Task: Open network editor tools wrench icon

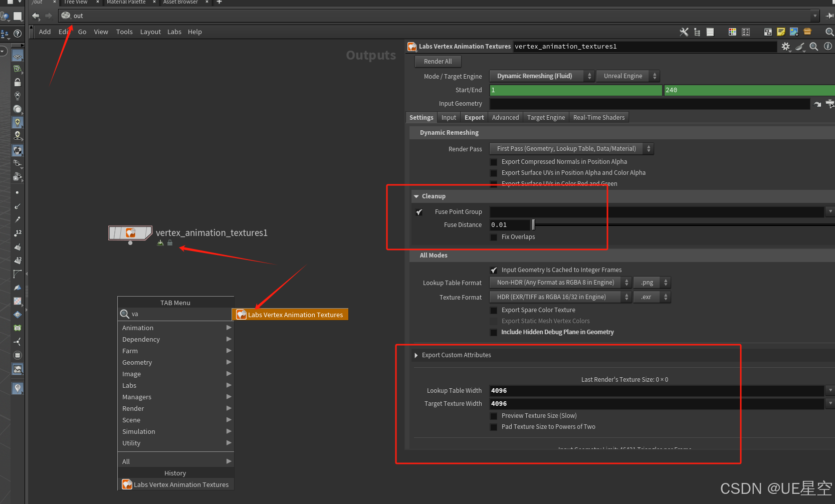Action: pos(684,32)
